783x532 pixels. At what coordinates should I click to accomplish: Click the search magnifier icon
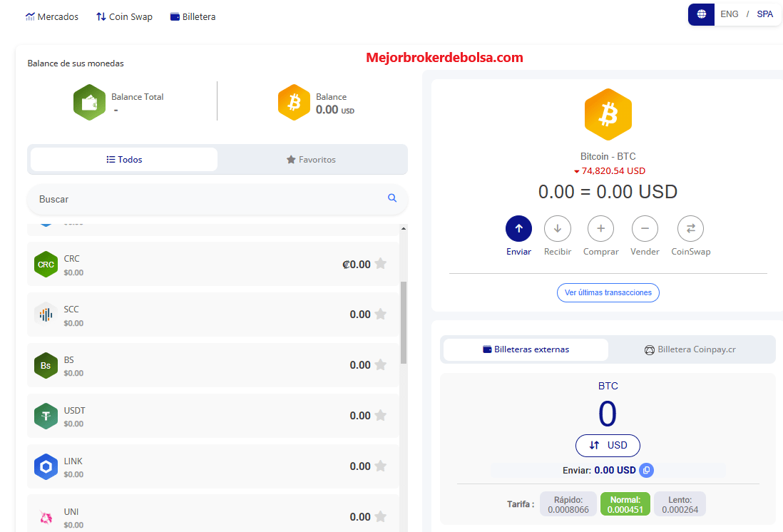[392, 198]
